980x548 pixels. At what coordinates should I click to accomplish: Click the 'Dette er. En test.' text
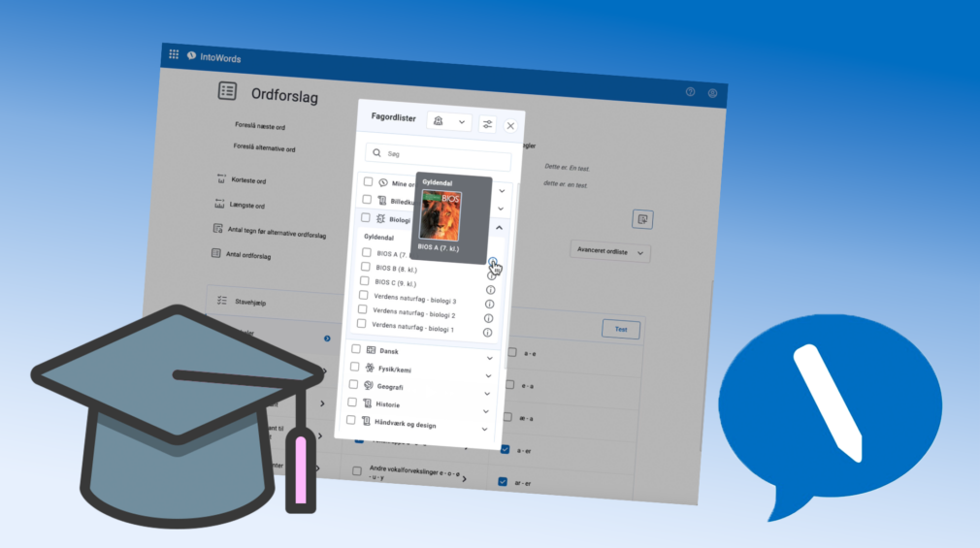pyautogui.click(x=567, y=168)
